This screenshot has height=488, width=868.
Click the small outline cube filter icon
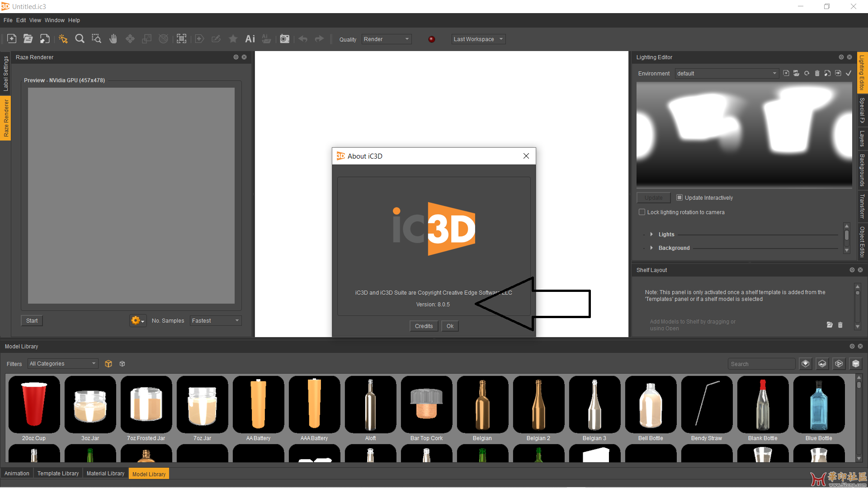point(122,364)
